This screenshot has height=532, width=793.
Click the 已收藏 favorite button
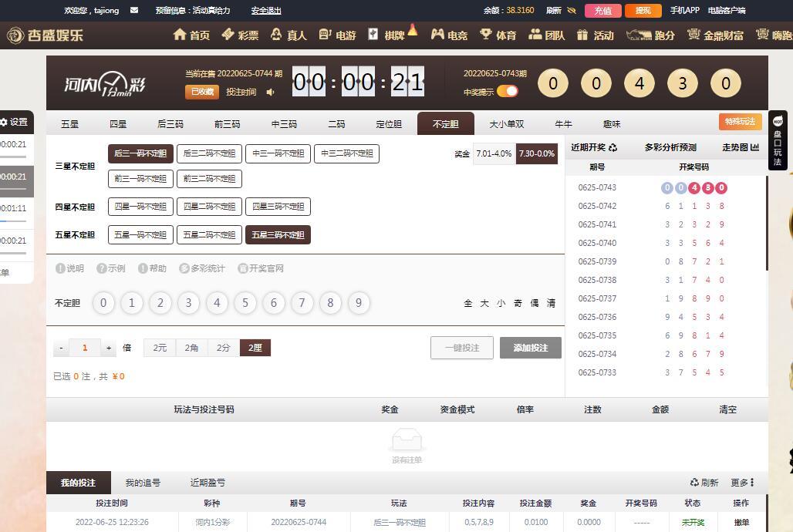(202, 92)
